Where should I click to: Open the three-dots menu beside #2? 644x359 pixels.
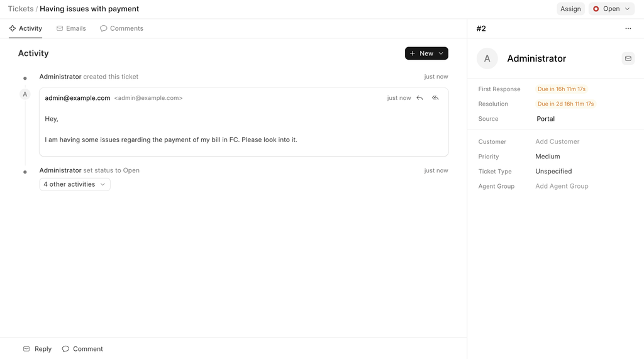click(628, 29)
